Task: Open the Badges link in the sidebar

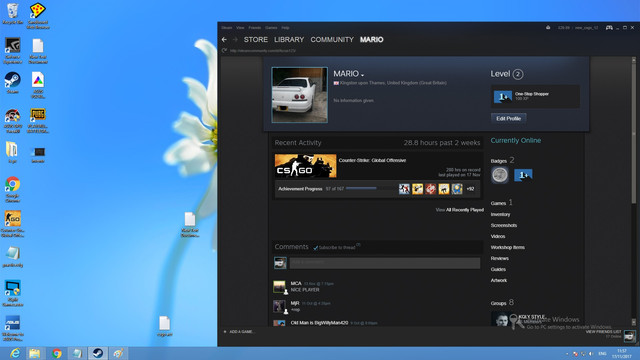Action: 499,161
